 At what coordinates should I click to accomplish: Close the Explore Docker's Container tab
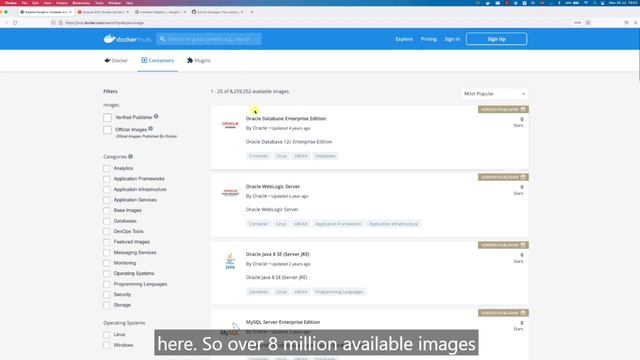click(70, 12)
